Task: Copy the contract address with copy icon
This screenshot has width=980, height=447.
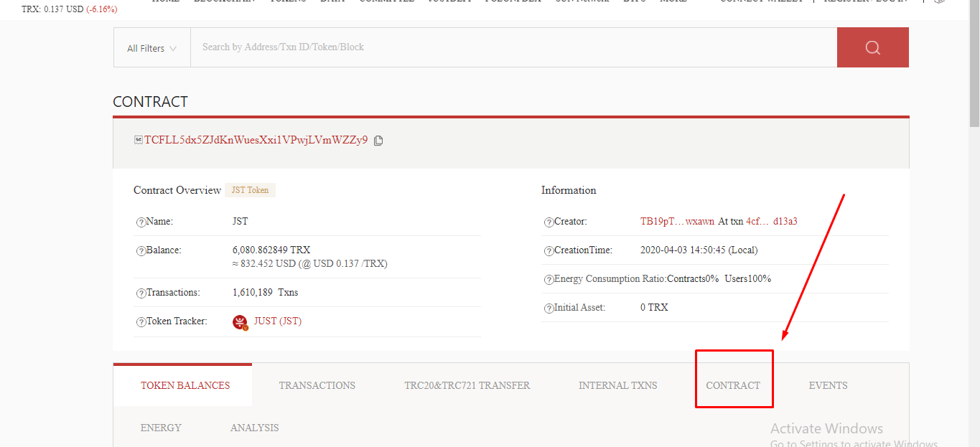Action: pos(378,141)
